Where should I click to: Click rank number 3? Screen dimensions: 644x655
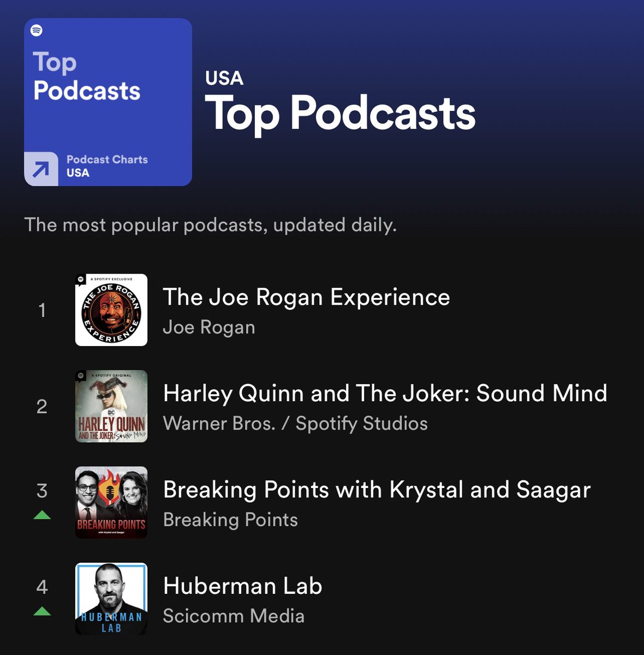point(42,491)
